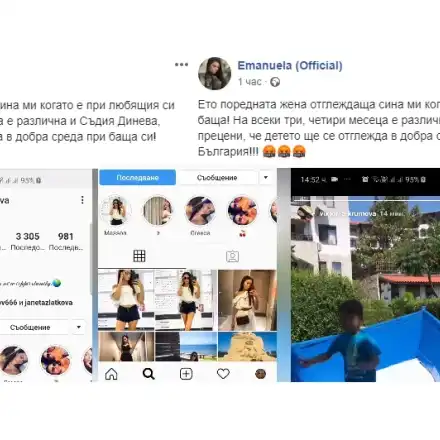Switch to grid view tab

(x=139, y=256)
